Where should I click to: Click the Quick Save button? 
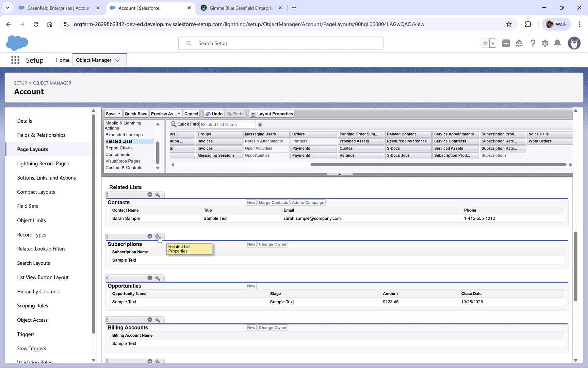tap(136, 113)
